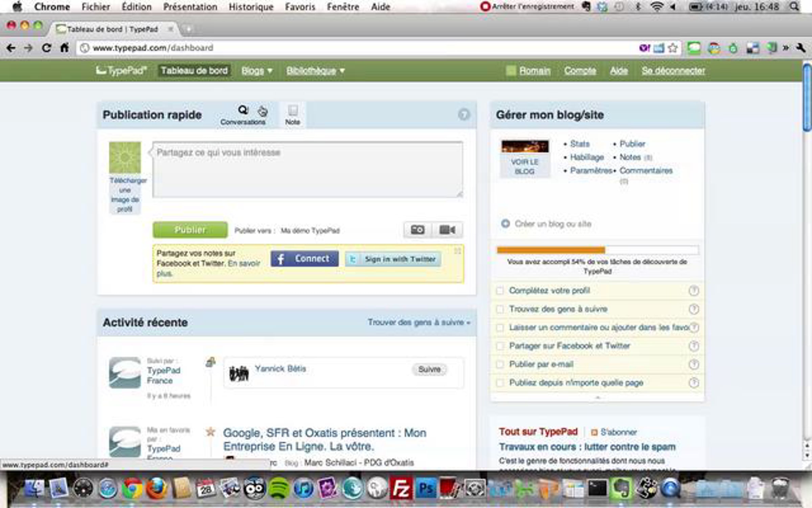Select the Tableau de bord navigation tab
Image resolution: width=812 pixels, height=508 pixels.
tap(194, 71)
